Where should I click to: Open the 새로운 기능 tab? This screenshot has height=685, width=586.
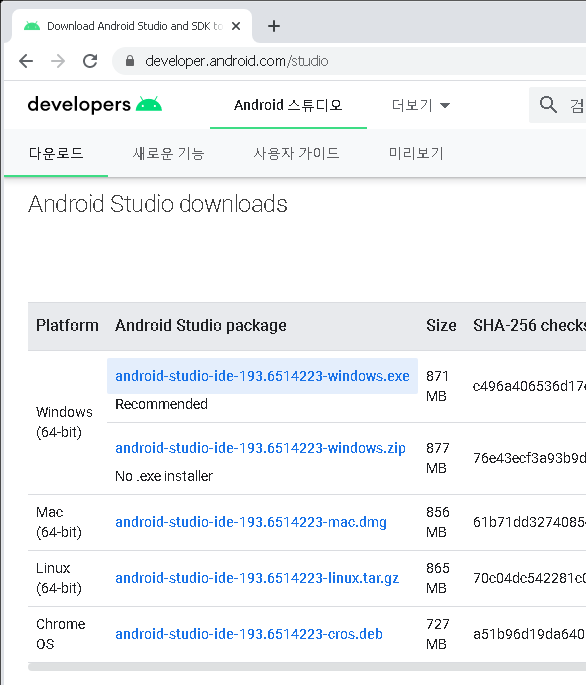168,153
